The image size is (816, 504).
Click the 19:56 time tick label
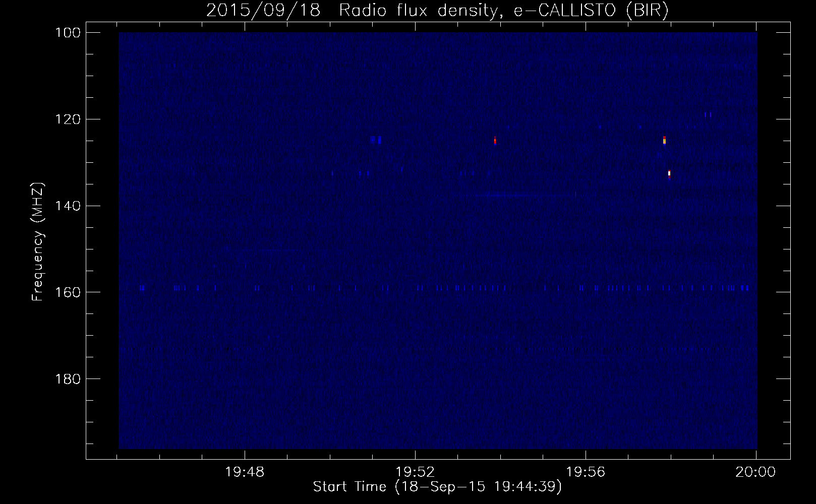(x=586, y=472)
